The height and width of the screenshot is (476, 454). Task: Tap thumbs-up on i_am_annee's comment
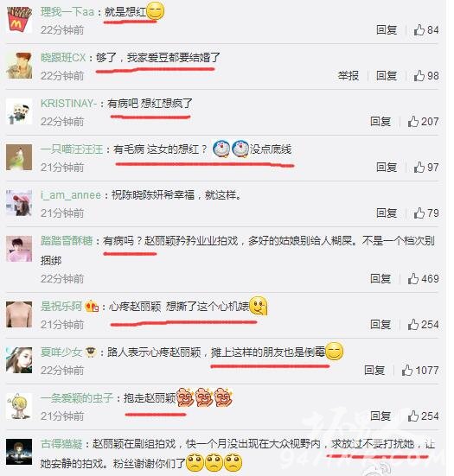(x=419, y=213)
